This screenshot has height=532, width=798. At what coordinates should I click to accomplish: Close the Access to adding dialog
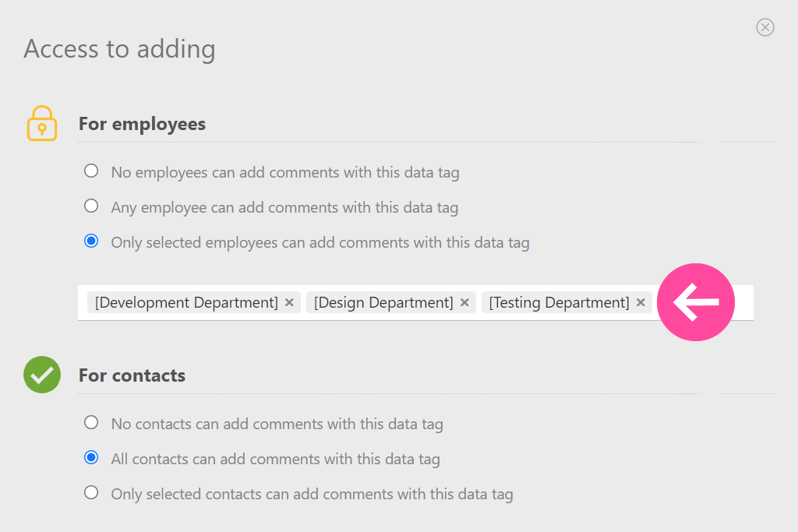765,27
